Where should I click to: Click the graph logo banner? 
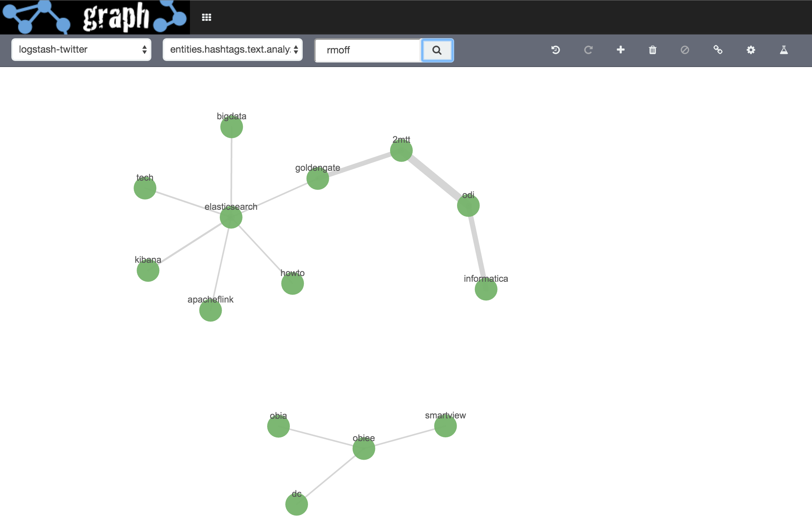[x=94, y=17]
